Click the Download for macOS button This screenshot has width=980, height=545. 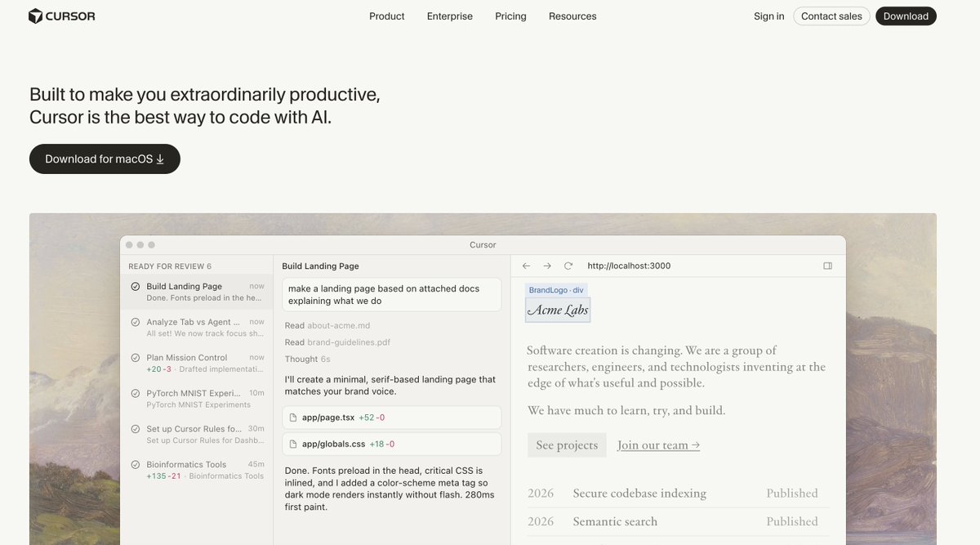(x=105, y=159)
